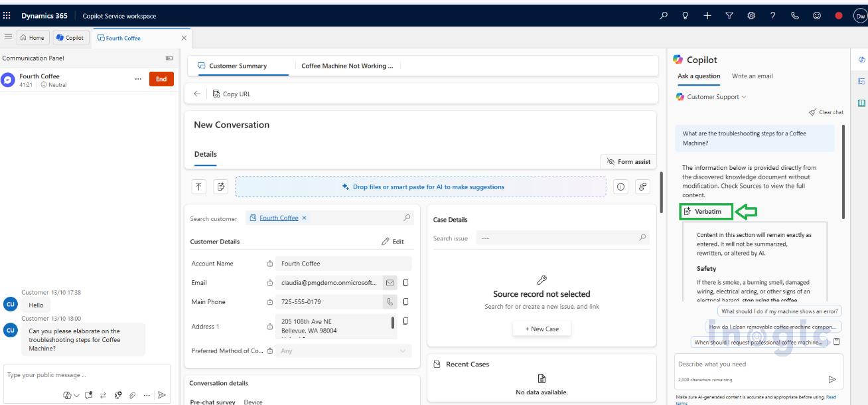Open the lightbulb assistant icon in header
Screen dimensions: 868x405
[x=686, y=15]
